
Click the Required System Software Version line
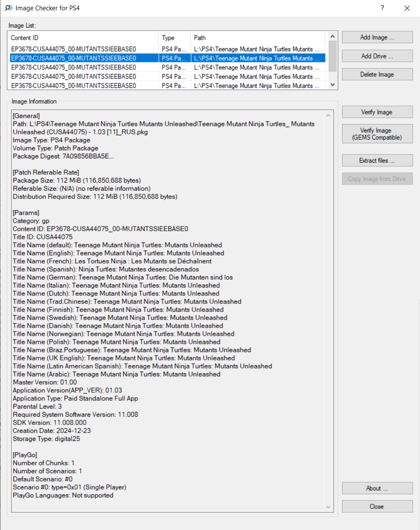tap(75, 415)
